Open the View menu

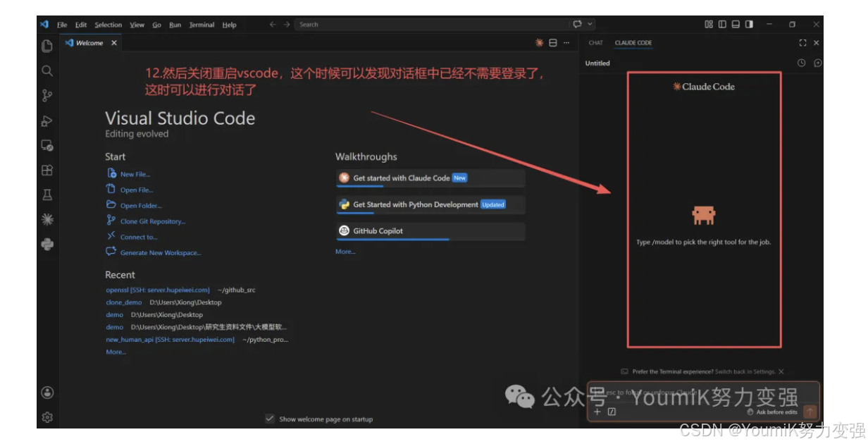137,25
